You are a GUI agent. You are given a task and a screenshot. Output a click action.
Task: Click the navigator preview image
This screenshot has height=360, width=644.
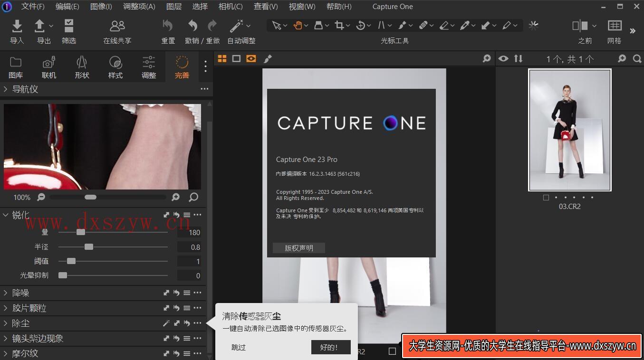pos(102,147)
